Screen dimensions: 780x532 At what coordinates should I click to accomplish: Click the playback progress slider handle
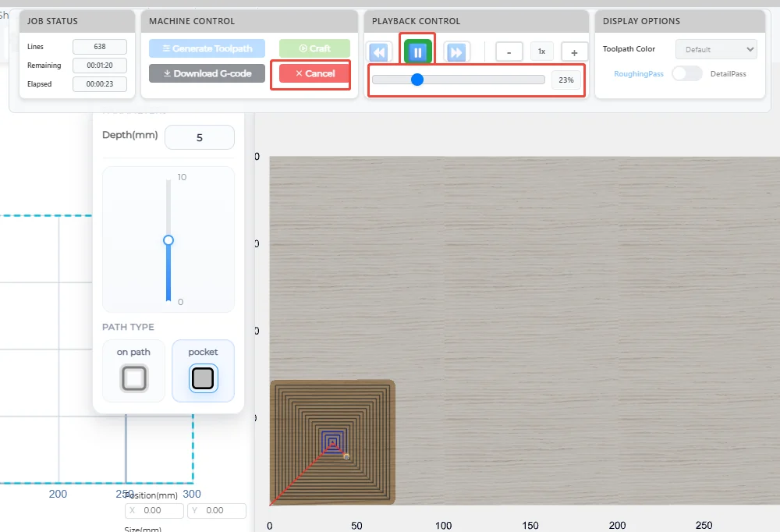[417, 80]
